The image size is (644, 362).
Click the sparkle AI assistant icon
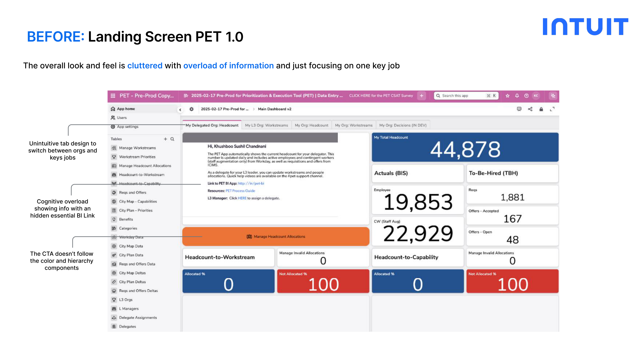[x=553, y=96]
